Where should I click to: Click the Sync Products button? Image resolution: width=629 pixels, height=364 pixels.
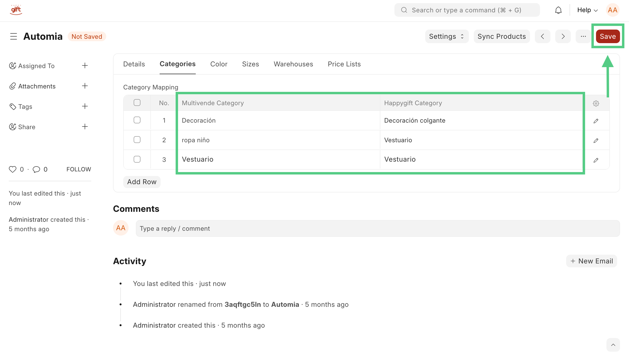(502, 36)
